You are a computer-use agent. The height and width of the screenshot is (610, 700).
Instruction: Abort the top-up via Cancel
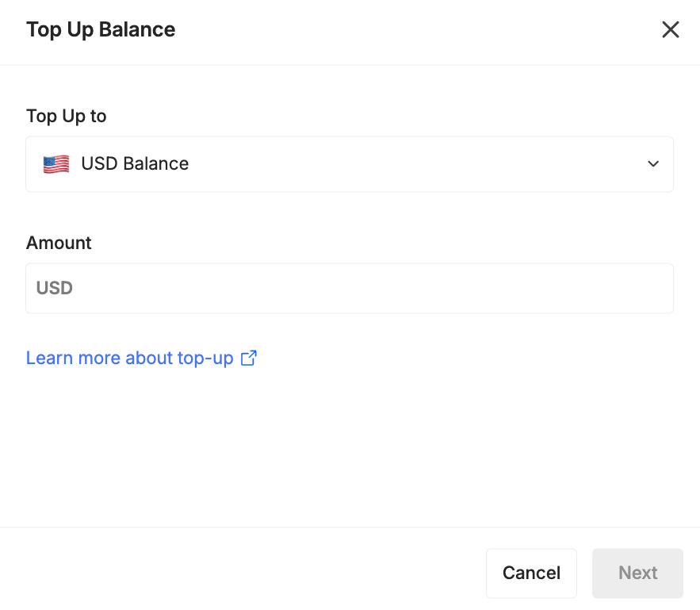(531, 573)
